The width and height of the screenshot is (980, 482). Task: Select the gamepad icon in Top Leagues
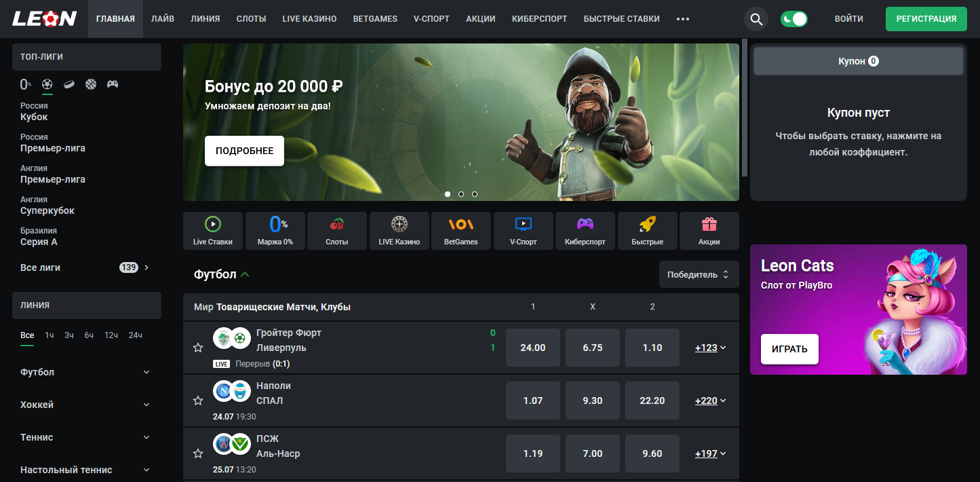point(113,84)
